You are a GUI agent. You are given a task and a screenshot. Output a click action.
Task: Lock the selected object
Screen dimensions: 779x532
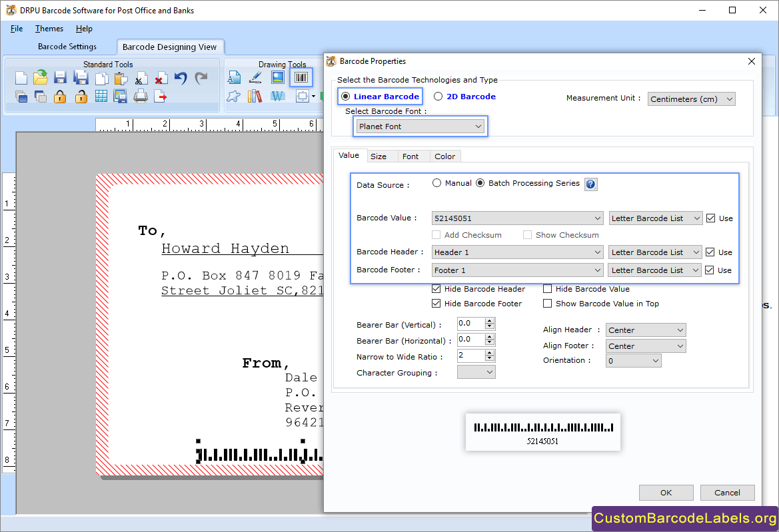tap(60, 97)
